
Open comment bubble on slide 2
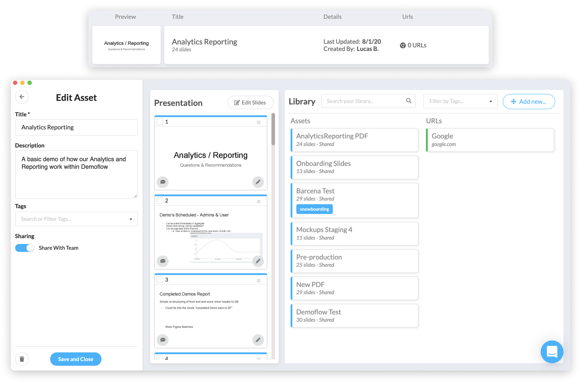coord(163,261)
